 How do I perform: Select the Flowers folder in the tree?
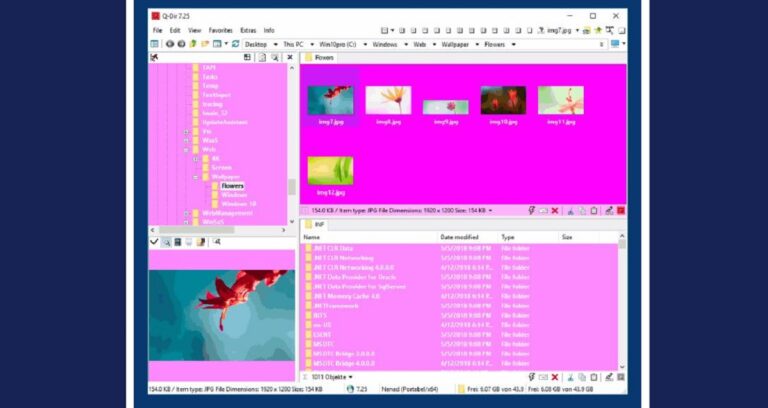point(232,186)
